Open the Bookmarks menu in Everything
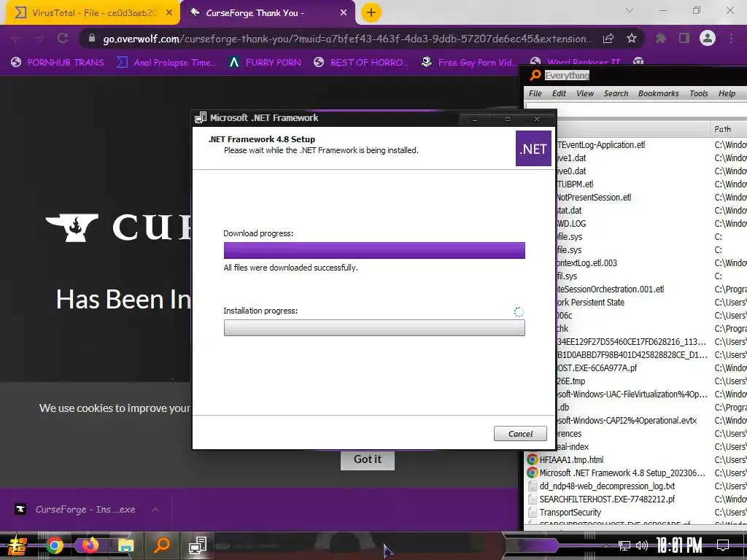This screenshot has height=560, width=747. [659, 93]
